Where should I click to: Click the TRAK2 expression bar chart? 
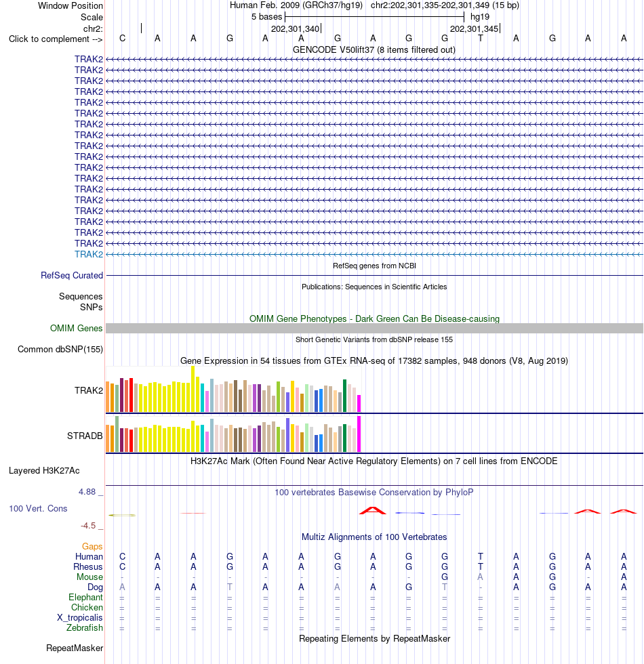coord(233,389)
